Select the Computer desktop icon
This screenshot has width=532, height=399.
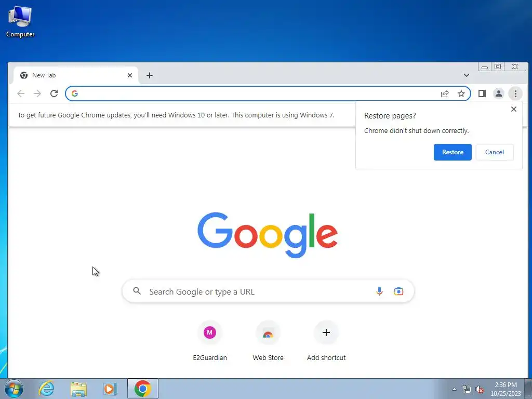(x=20, y=21)
